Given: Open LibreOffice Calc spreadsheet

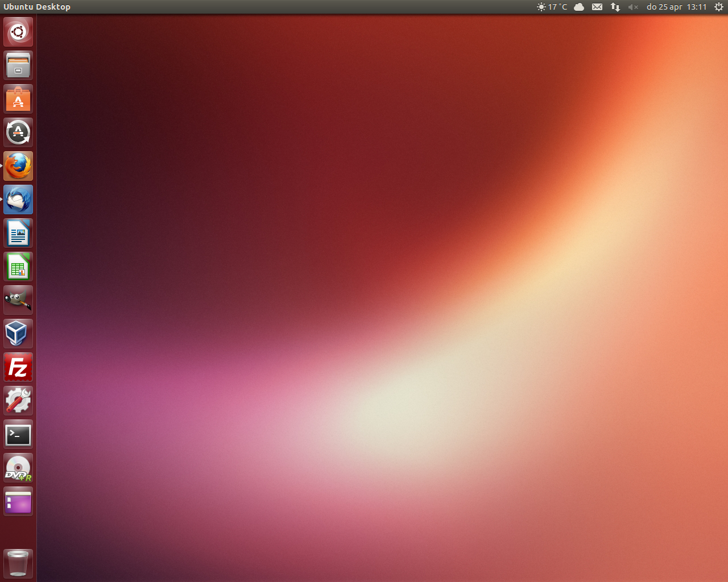Looking at the screenshot, I should coord(18,266).
